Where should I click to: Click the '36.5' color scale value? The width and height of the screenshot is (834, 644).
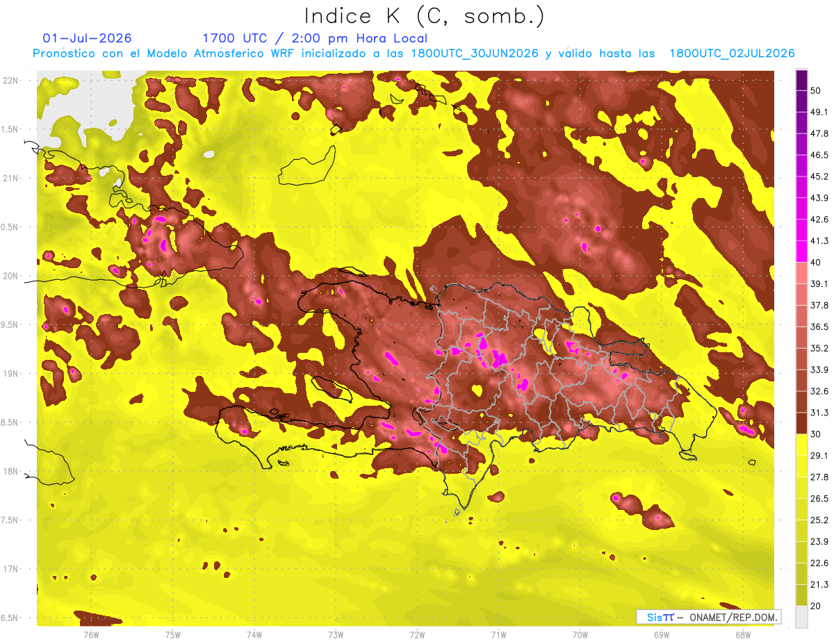point(819,327)
